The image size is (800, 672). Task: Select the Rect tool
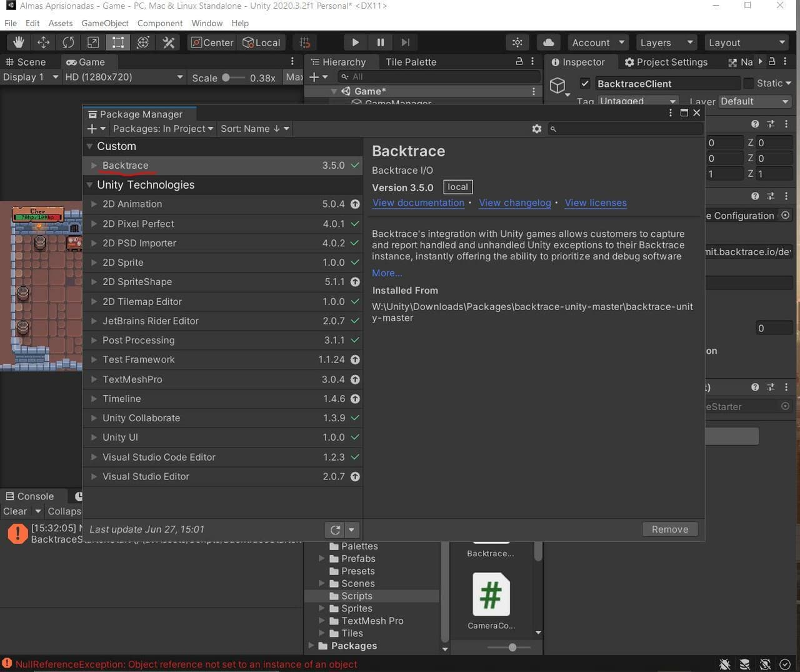point(117,43)
